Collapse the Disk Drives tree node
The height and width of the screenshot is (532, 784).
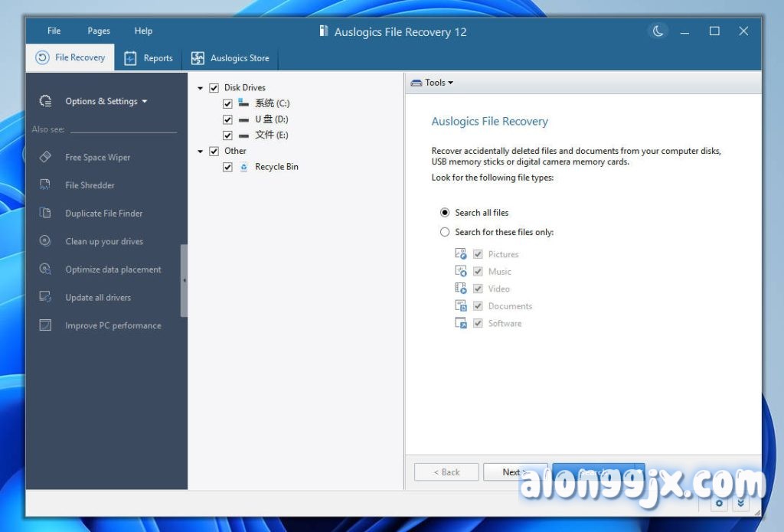click(x=201, y=88)
